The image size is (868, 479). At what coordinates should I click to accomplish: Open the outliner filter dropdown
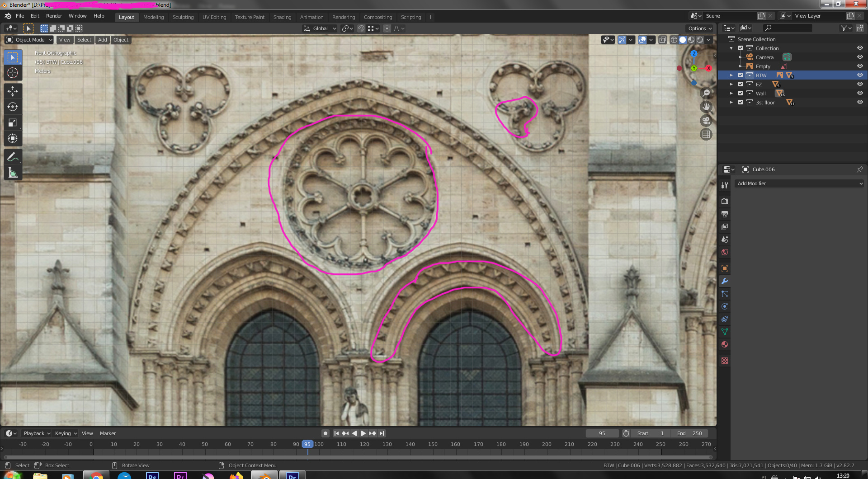click(x=846, y=28)
